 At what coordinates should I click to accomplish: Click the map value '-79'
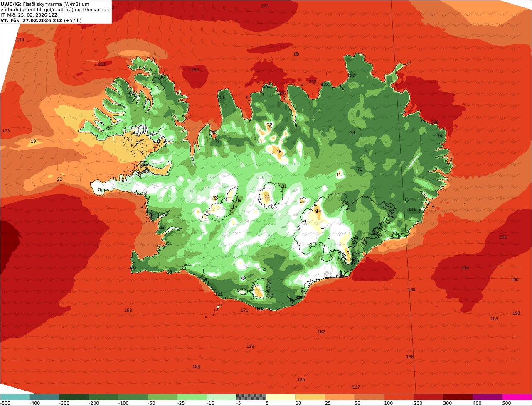click(351, 132)
